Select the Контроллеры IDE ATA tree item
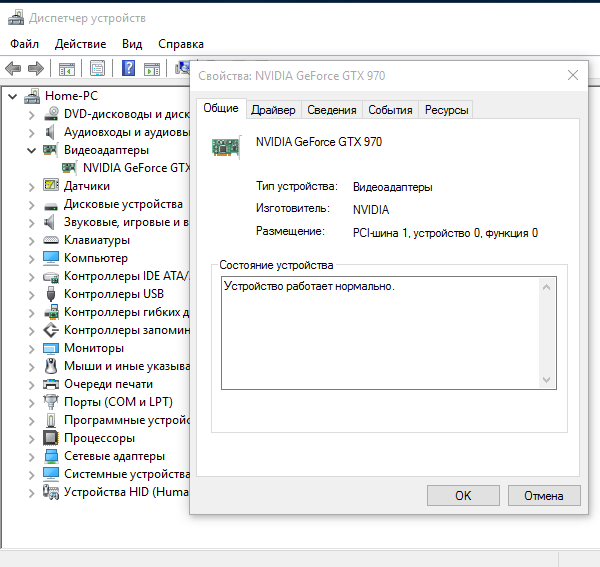Viewport: 600px width, 567px height. point(127,276)
